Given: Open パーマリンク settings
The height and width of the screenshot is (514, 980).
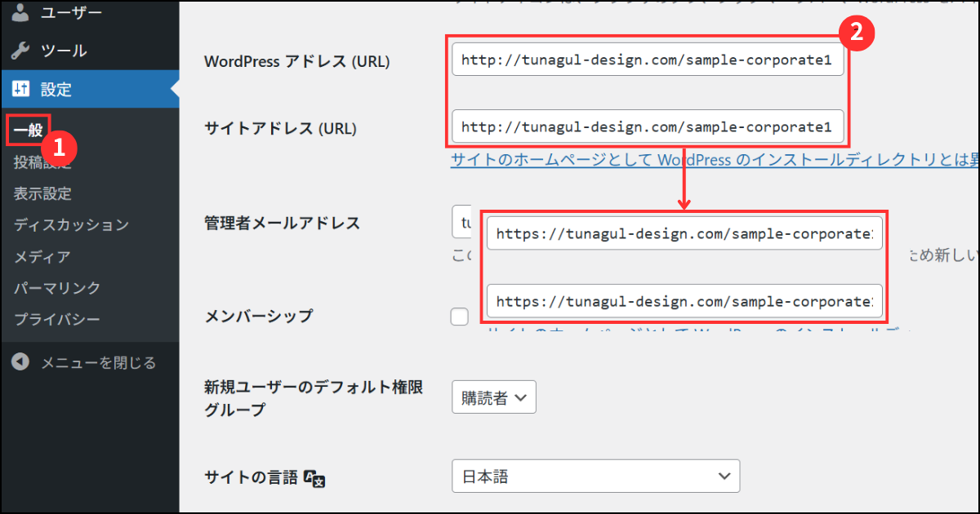Looking at the screenshot, I should click(57, 288).
